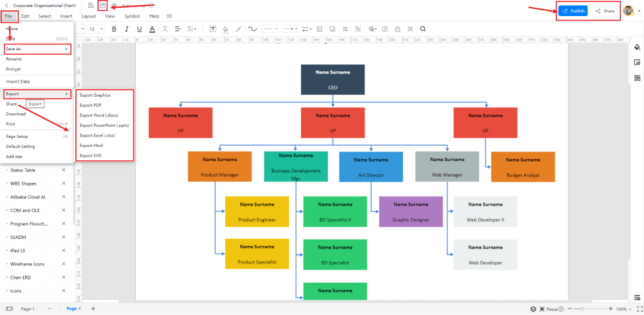Image resolution: width=644 pixels, height=315 pixels.
Task: Click the layers icon in status bar
Action: (x=533, y=309)
